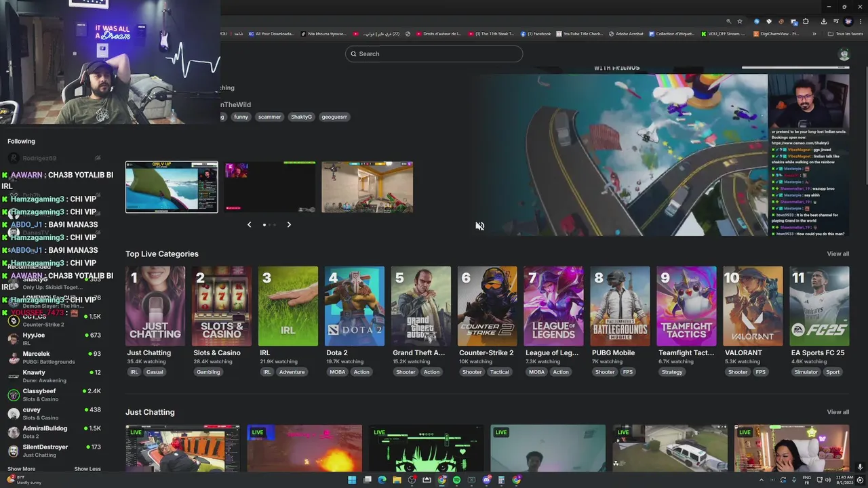Screen dimensions: 868x488
Task: Click the ShaktyG tag
Action: [x=301, y=117]
